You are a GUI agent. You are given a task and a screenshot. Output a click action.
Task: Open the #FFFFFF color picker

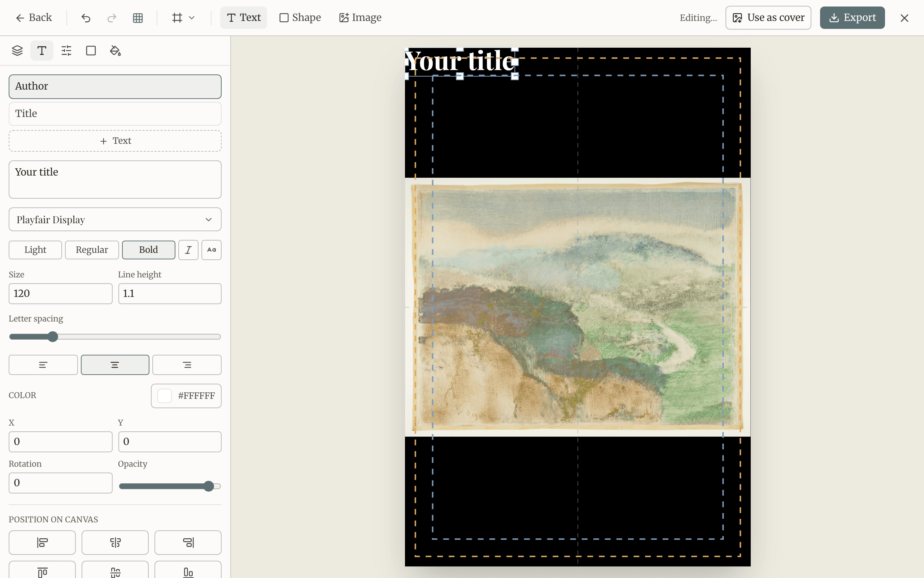point(186,396)
